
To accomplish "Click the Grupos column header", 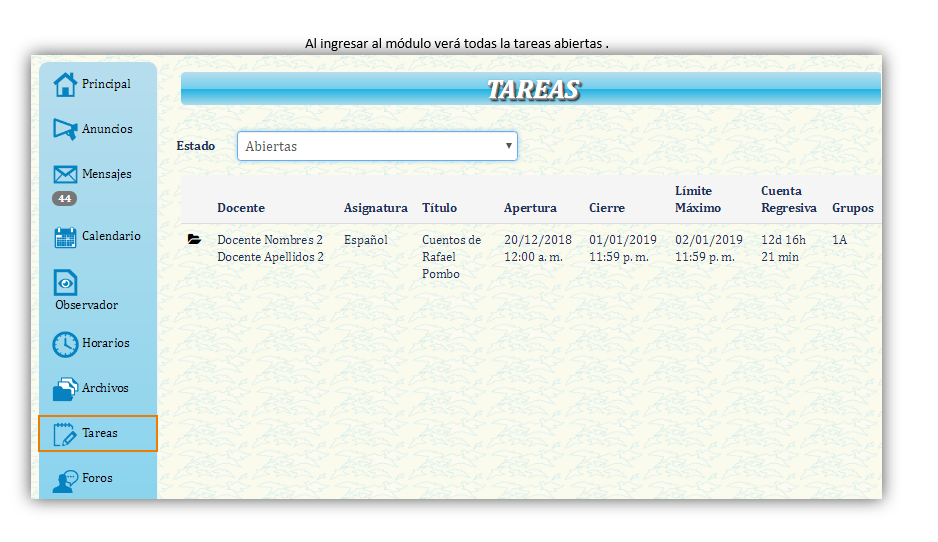I will [x=852, y=208].
